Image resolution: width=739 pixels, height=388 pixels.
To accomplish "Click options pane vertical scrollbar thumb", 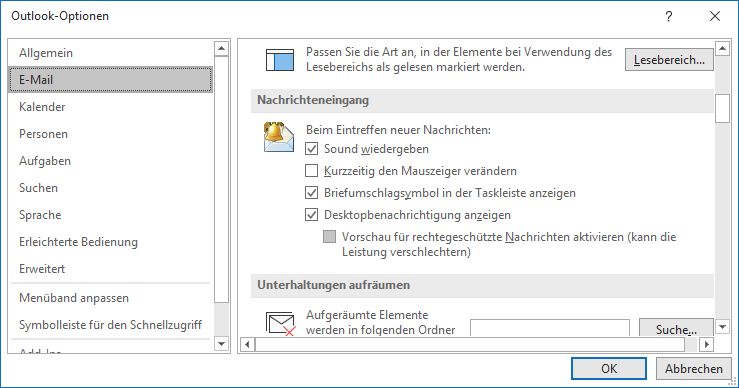I will [723, 108].
